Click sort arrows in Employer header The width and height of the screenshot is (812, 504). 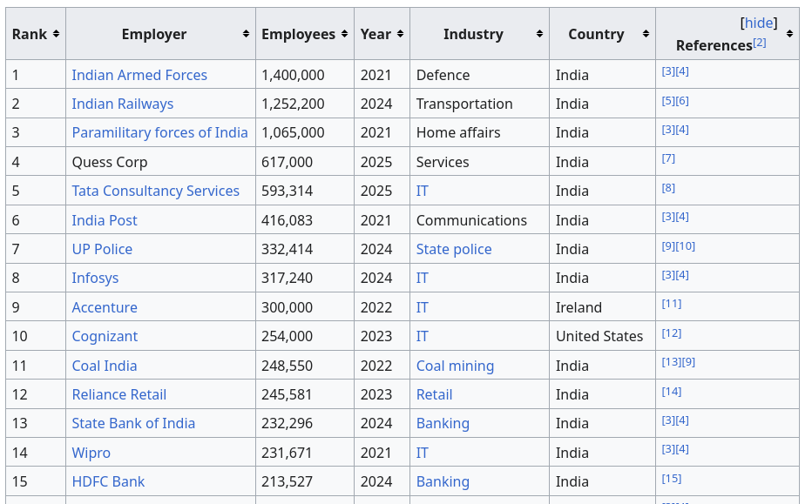click(x=246, y=34)
